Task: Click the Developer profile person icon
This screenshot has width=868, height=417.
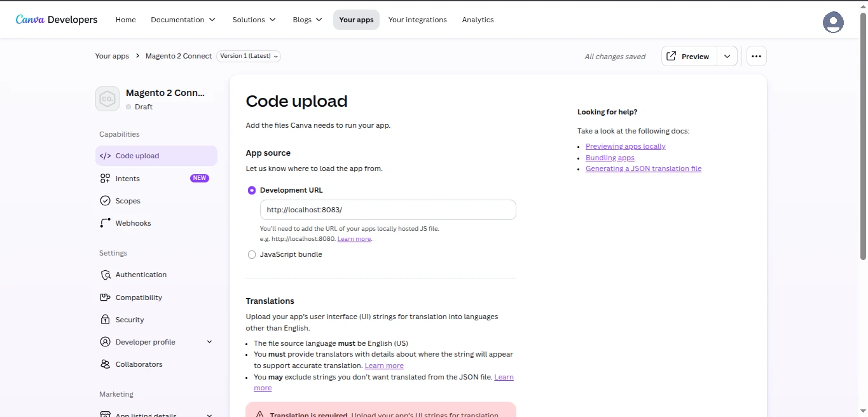Action: pyautogui.click(x=106, y=342)
